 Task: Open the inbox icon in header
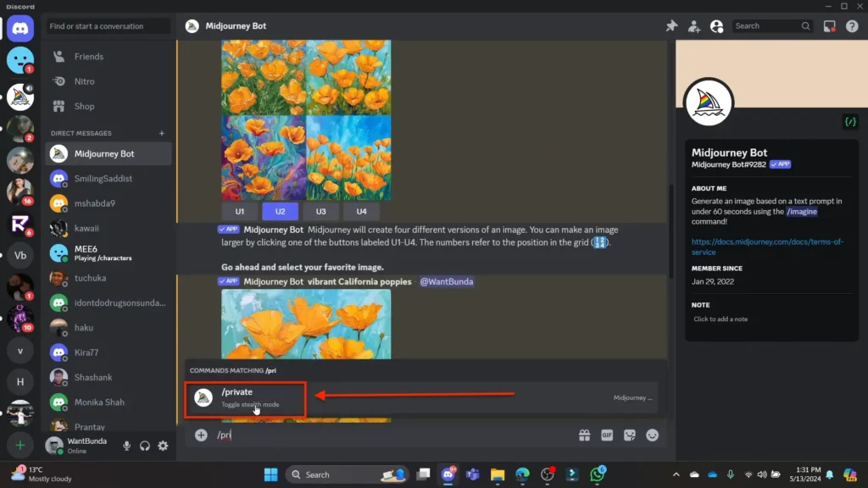coord(830,26)
